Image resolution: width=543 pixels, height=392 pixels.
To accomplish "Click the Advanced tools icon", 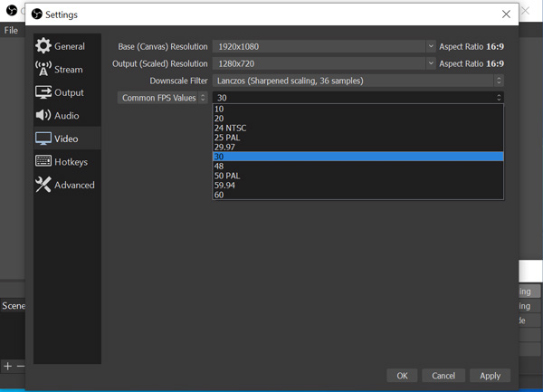I will tap(43, 185).
